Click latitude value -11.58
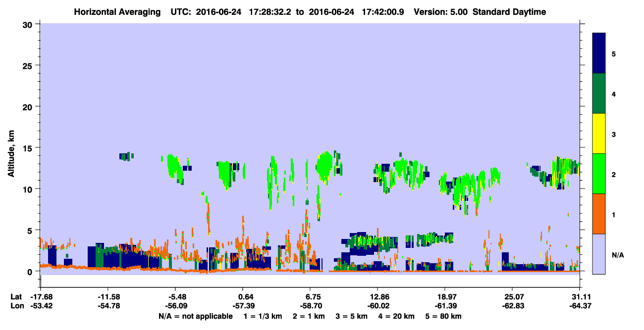Viewport: 644px width, 330px height. point(108,297)
